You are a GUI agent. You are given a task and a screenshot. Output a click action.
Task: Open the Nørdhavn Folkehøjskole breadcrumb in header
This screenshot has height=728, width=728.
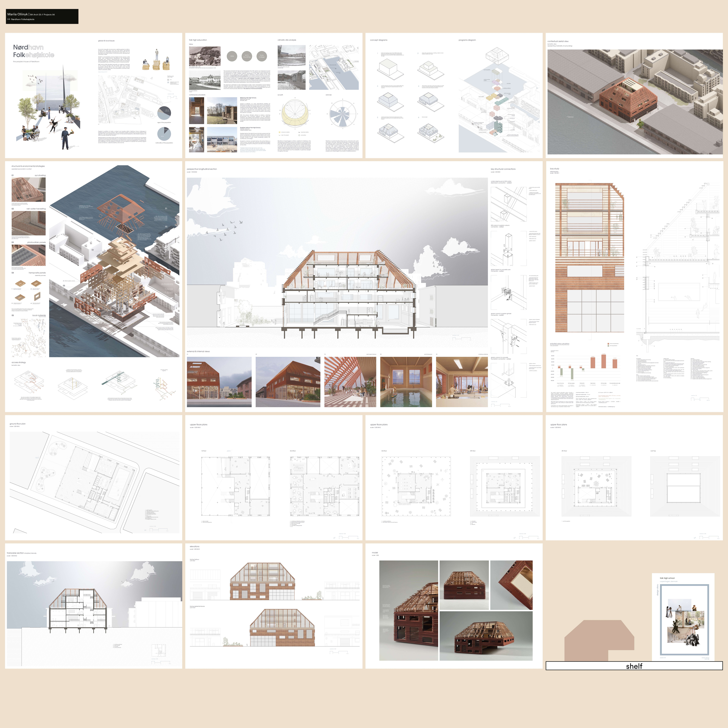pos(23,19)
